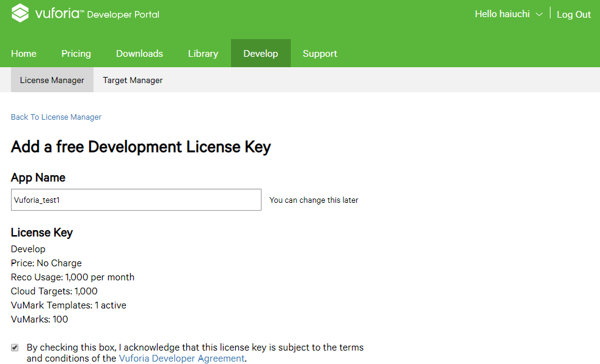Log out of the Developer Portal
The image size is (600, 364).
click(574, 15)
